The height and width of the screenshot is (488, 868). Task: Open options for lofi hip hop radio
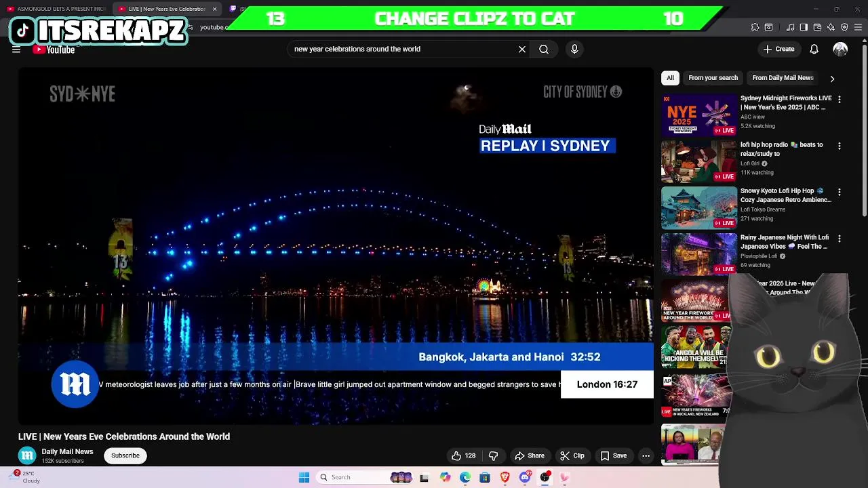coord(840,146)
